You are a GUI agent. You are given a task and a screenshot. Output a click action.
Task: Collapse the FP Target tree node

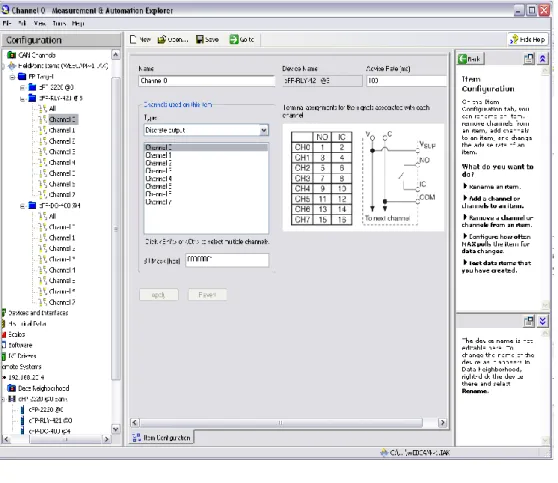pos(12,77)
